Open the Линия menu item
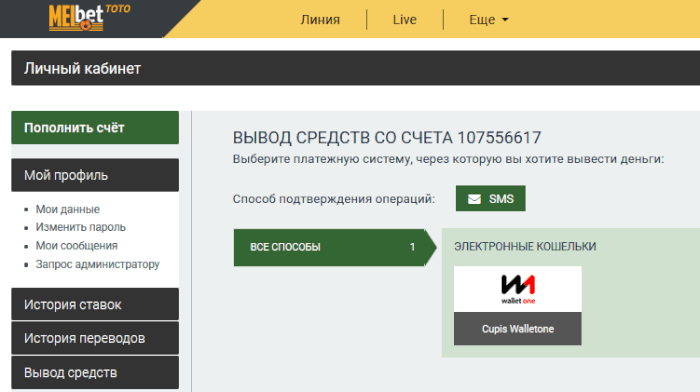Viewport: 700px width, 392px height. (x=320, y=20)
